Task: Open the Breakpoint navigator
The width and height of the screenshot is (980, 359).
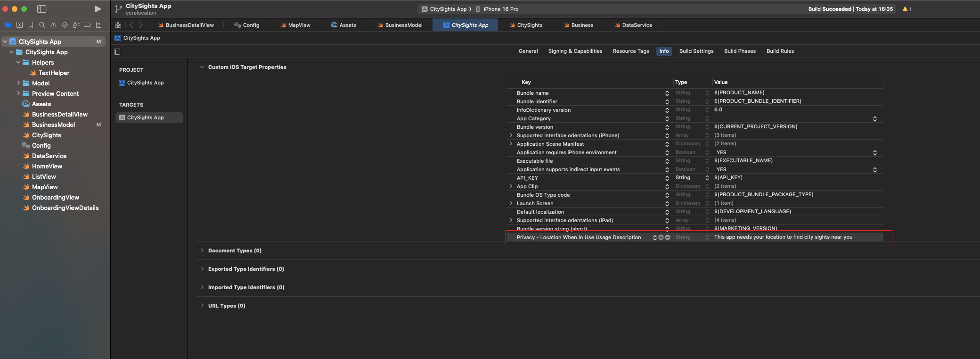Action: (x=87, y=25)
